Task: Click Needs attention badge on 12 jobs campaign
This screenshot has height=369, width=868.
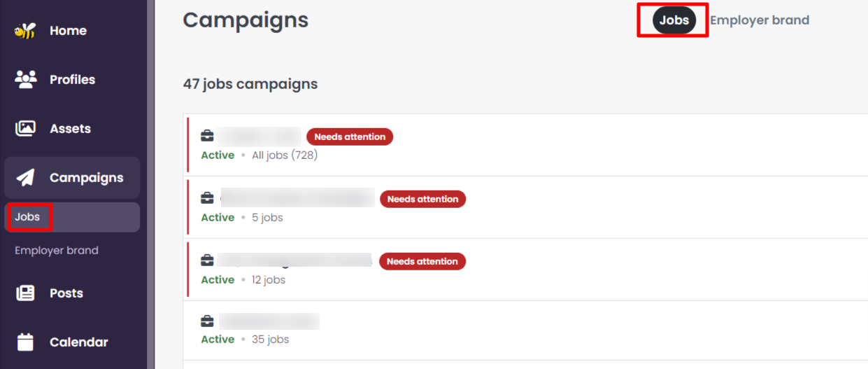Action: [422, 261]
